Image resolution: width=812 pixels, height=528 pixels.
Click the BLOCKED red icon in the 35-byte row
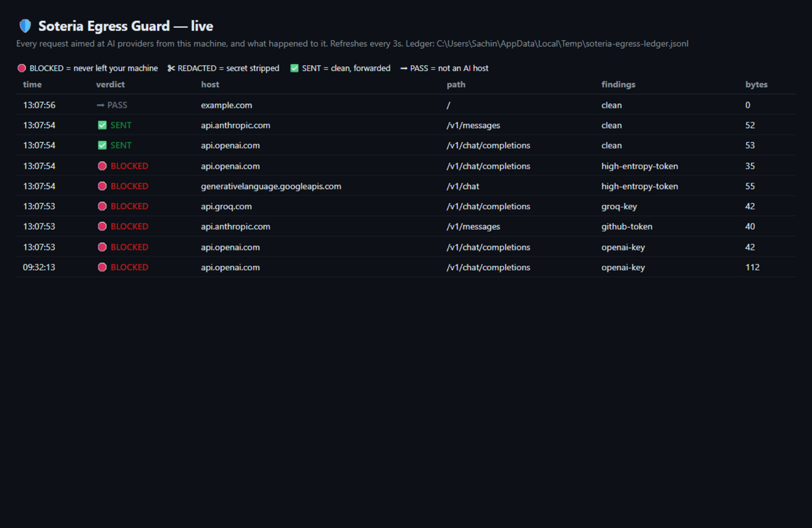pyautogui.click(x=102, y=166)
